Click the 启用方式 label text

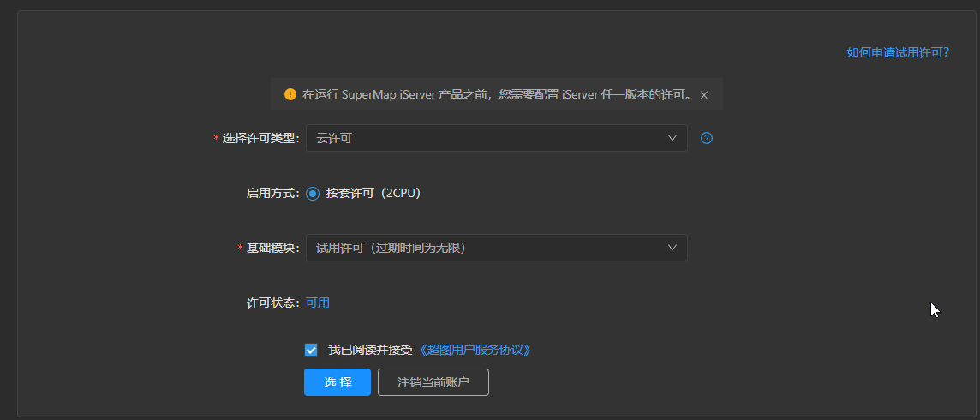(274, 194)
